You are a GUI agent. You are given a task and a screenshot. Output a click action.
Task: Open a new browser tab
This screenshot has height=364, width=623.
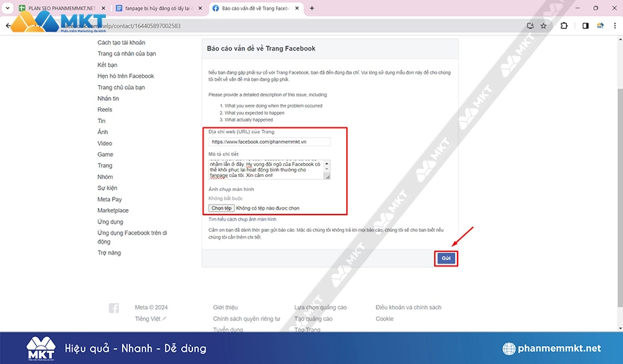pyautogui.click(x=312, y=8)
